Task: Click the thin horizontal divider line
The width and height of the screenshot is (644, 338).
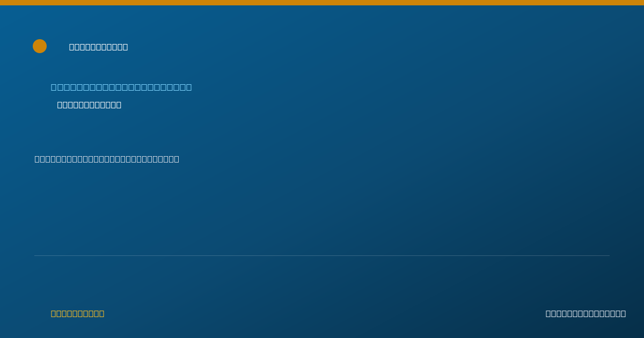Action: pos(322,255)
